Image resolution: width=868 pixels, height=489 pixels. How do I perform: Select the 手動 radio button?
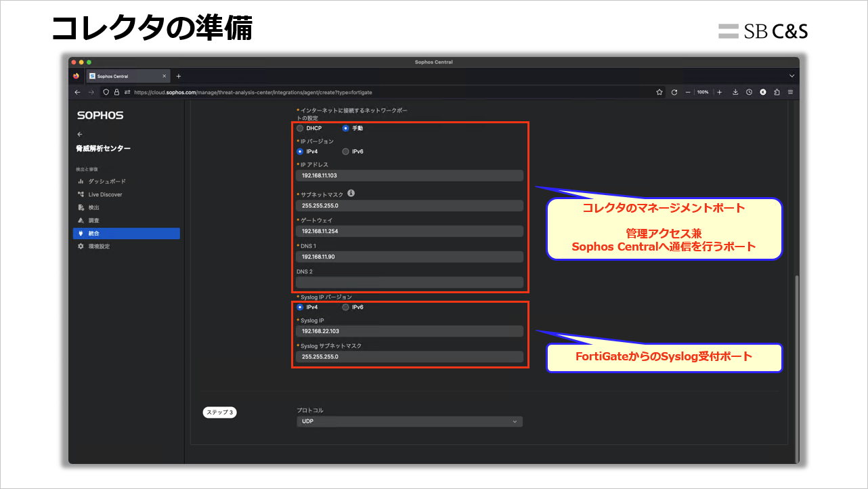click(345, 128)
